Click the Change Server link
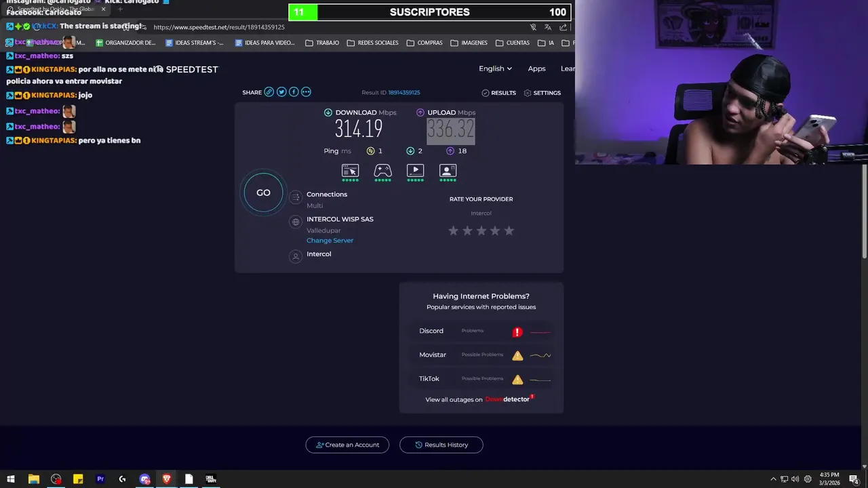Screen dimensions: 868x488 click(x=330, y=241)
